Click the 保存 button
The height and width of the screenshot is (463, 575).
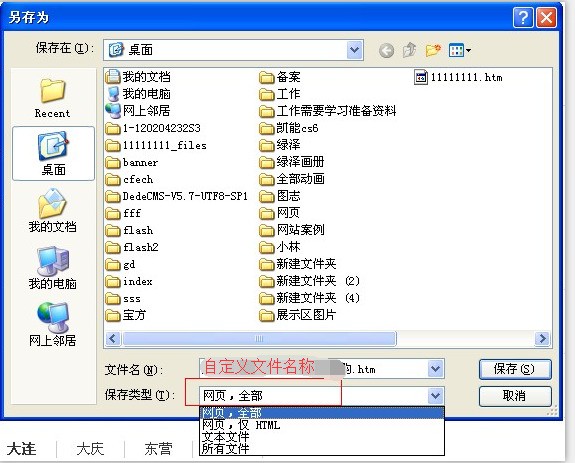point(515,369)
